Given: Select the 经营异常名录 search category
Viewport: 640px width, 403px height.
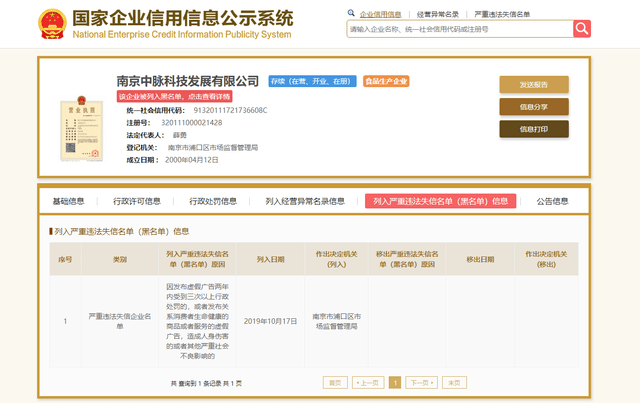Looking at the screenshot, I should tap(437, 14).
